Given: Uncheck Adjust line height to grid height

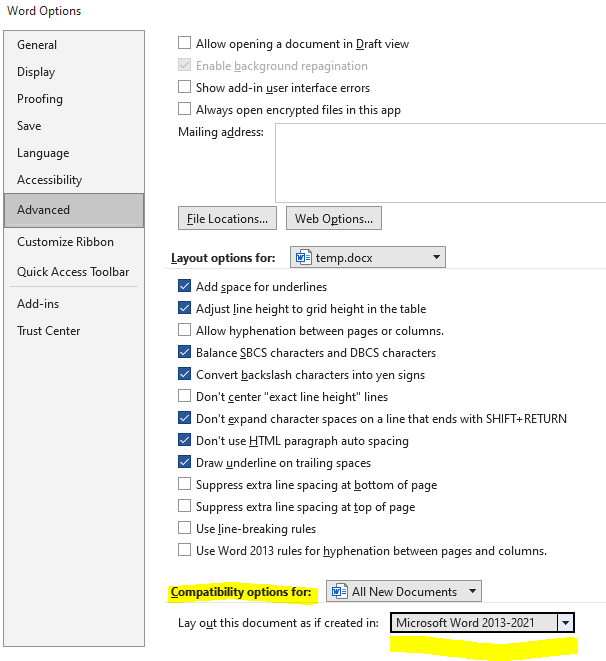Looking at the screenshot, I should pos(184,308).
